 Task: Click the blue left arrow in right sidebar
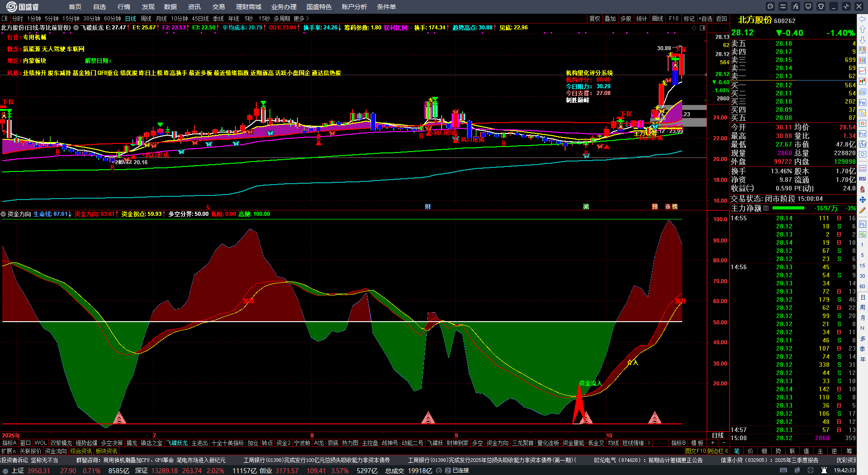[863, 19]
